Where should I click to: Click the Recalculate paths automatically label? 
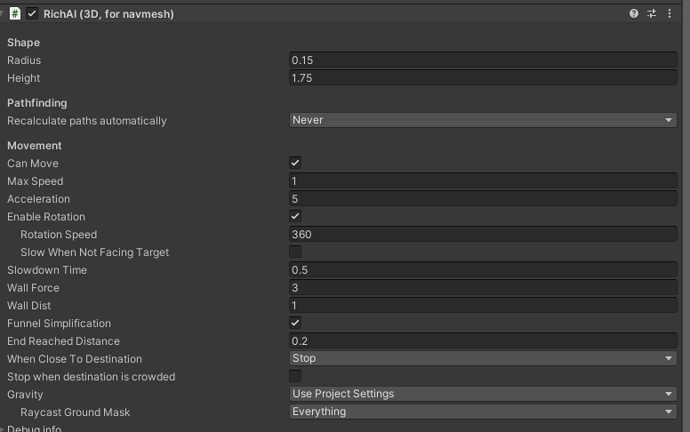point(87,121)
